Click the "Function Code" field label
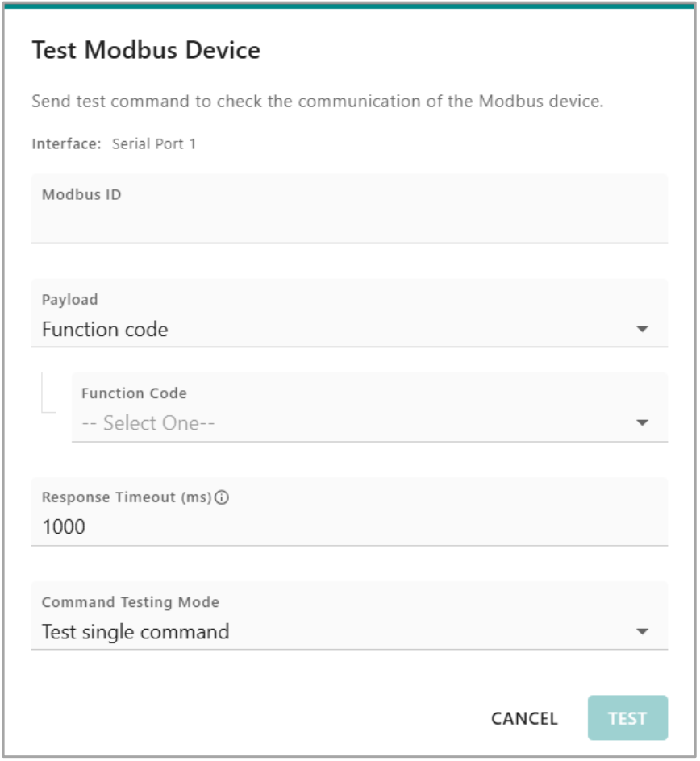This screenshot has width=700, height=761. coord(134,393)
